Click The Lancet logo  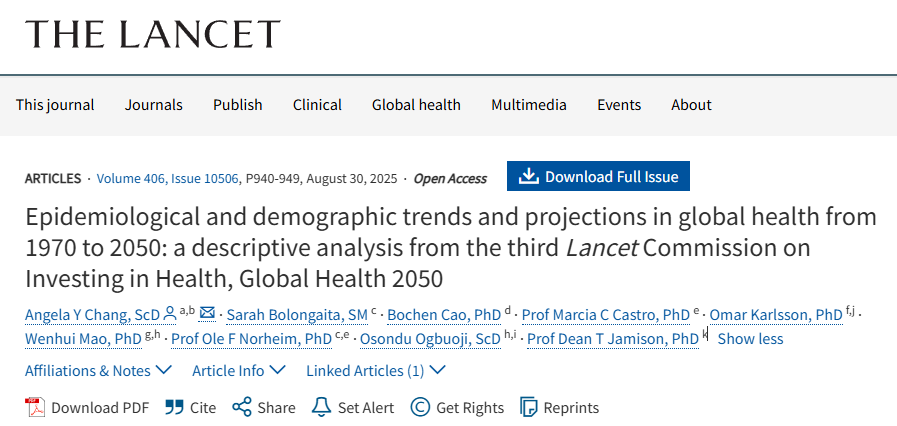(x=153, y=34)
